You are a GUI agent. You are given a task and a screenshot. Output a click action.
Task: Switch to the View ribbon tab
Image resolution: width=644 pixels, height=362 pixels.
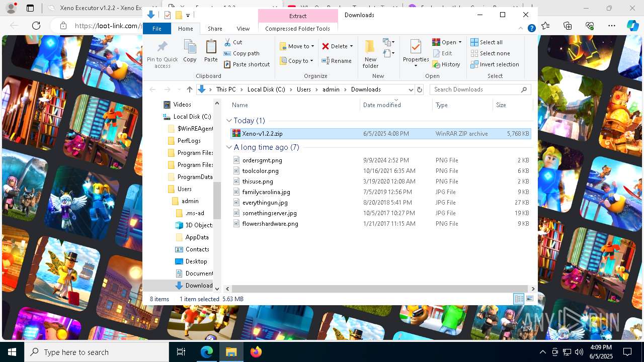243,29
